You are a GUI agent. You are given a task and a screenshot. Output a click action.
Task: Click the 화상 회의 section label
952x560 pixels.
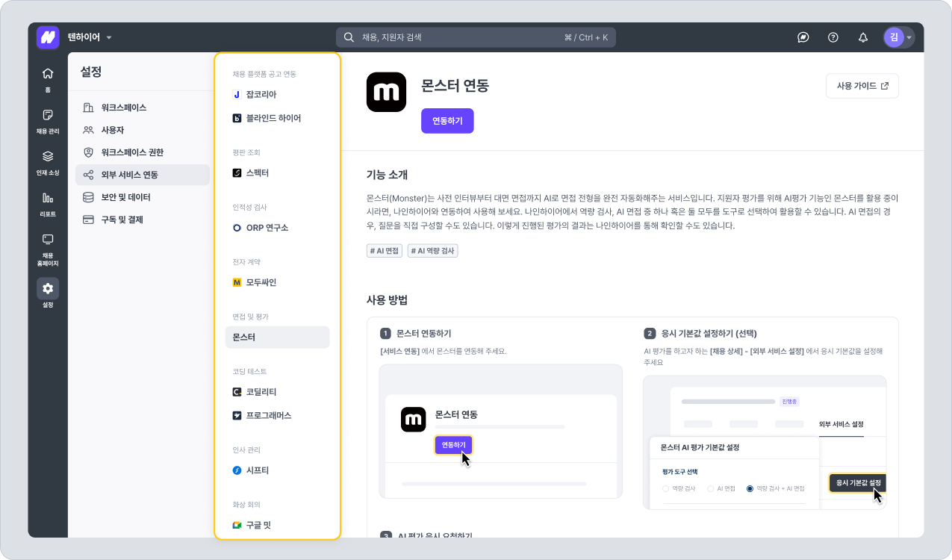coord(246,505)
